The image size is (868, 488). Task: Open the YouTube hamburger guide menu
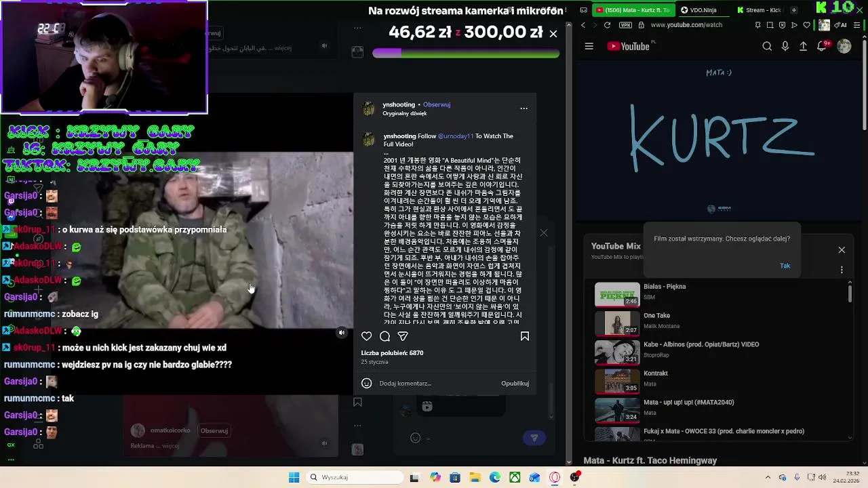(x=589, y=46)
